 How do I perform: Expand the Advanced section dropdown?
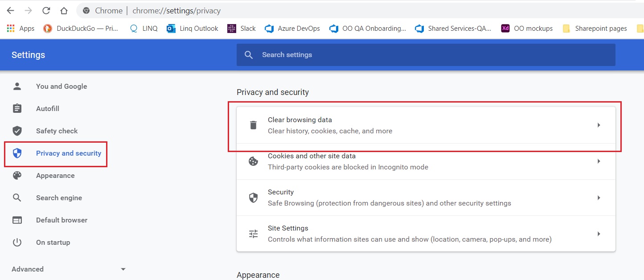tap(123, 269)
